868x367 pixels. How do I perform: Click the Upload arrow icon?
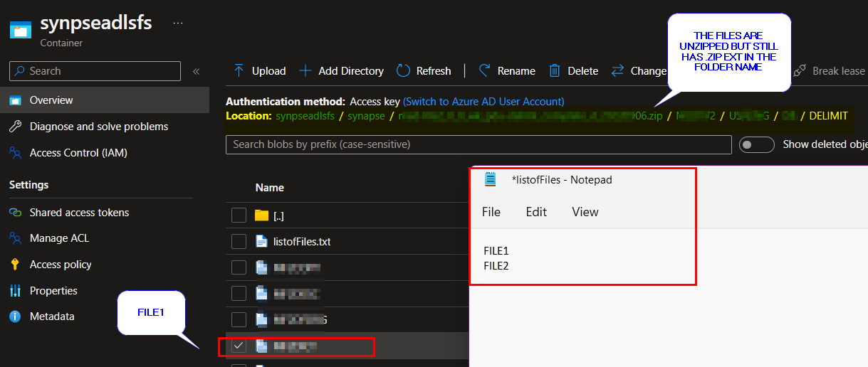click(239, 70)
